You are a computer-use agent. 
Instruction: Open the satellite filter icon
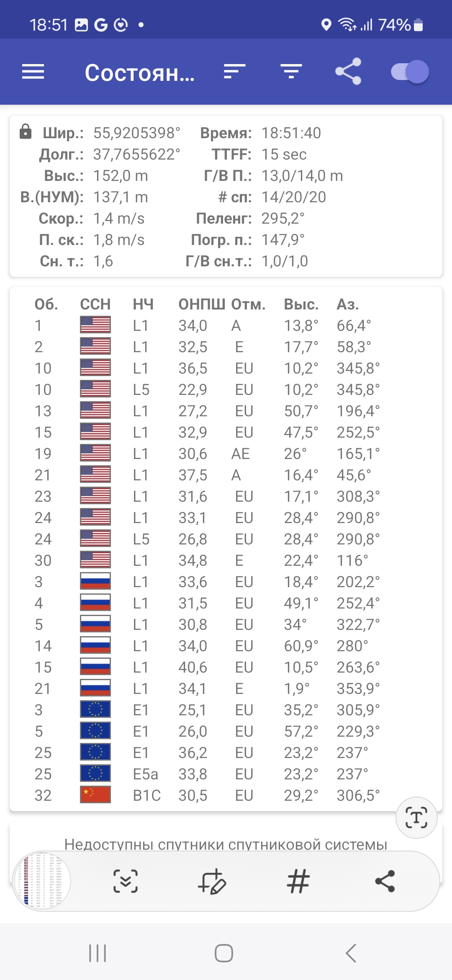(291, 72)
